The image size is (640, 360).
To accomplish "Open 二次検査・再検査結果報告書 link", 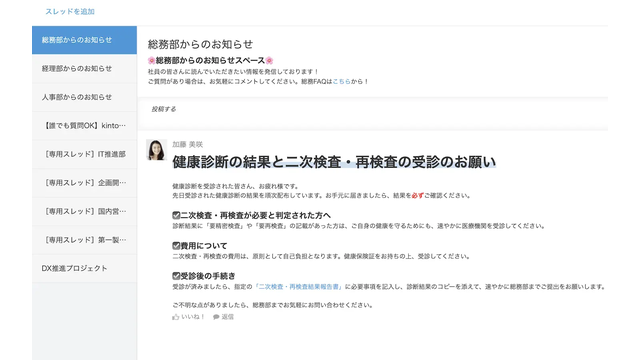I will [x=299, y=287].
